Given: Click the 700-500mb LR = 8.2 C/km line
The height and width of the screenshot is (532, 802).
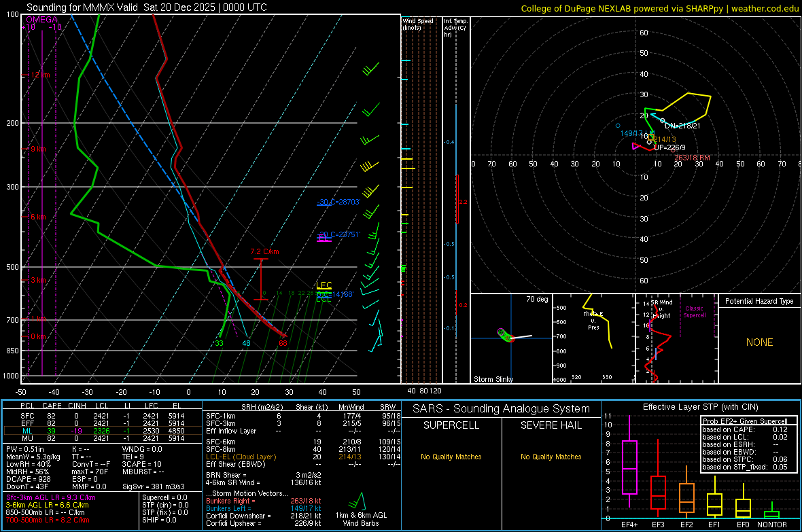Looking at the screenshot, I should tap(48, 520).
